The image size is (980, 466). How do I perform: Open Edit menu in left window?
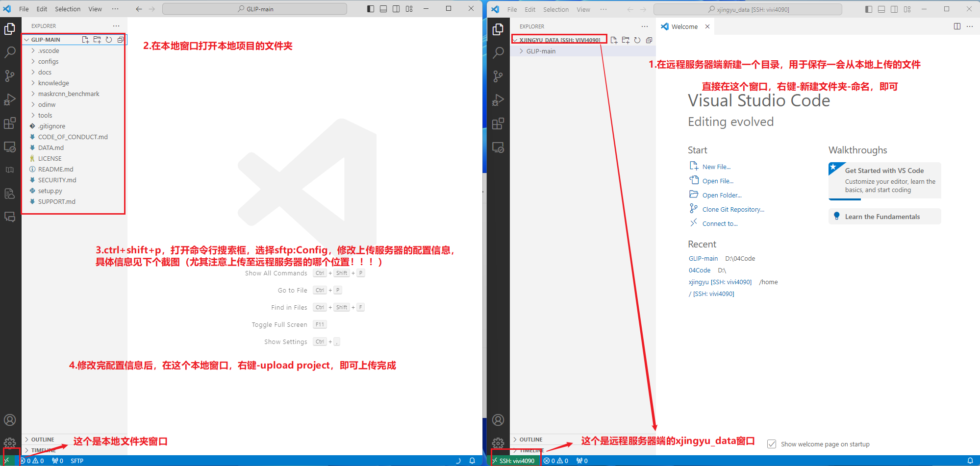[42, 9]
